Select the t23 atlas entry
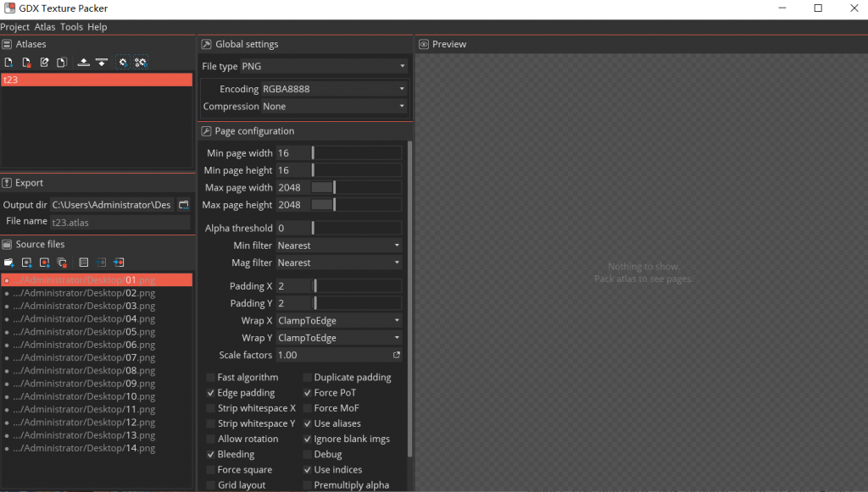Screen dimensions: 868x492 [x=97, y=80]
